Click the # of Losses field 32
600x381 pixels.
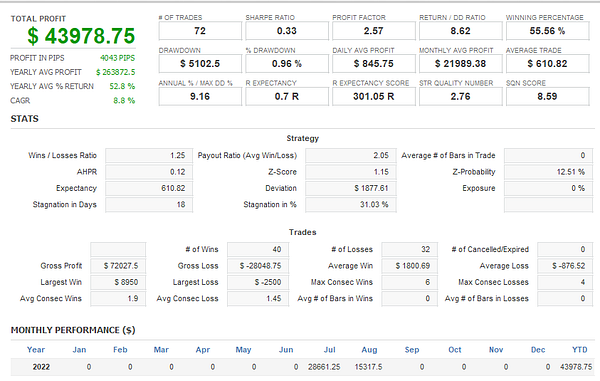[x=409, y=250]
